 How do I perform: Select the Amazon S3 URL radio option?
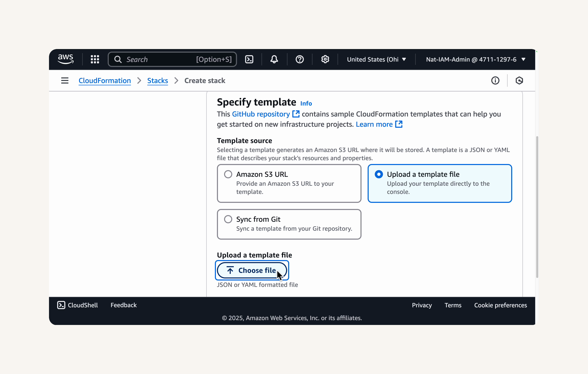click(228, 174)
